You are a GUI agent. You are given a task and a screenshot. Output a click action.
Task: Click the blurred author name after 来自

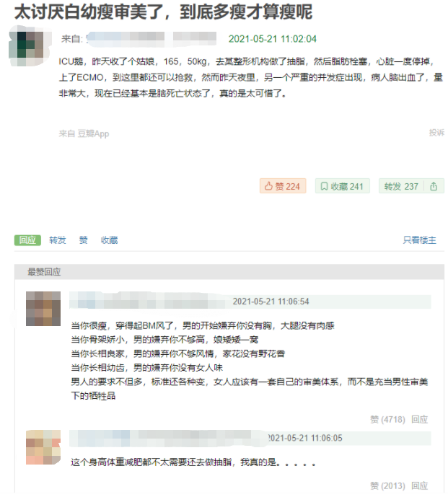coord(151,39)
